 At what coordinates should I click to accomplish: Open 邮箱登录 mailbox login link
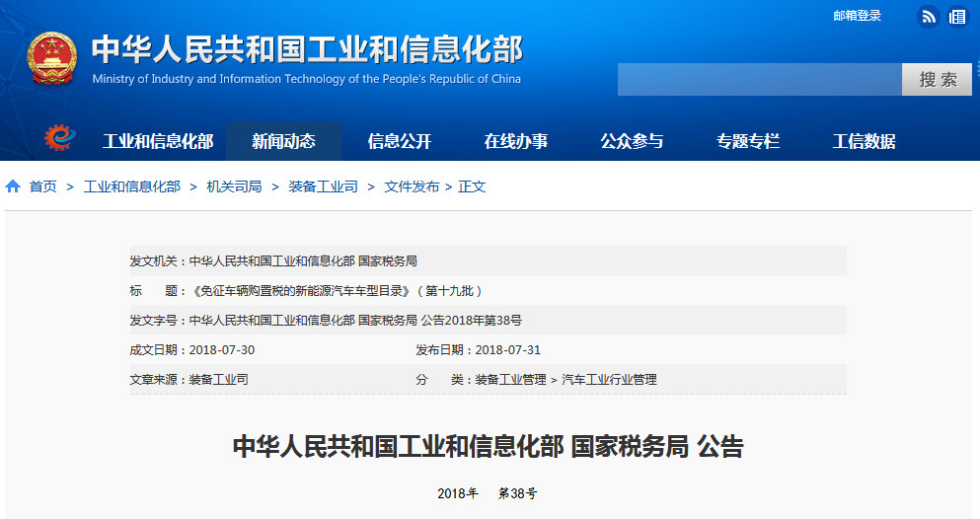(857, 16)
